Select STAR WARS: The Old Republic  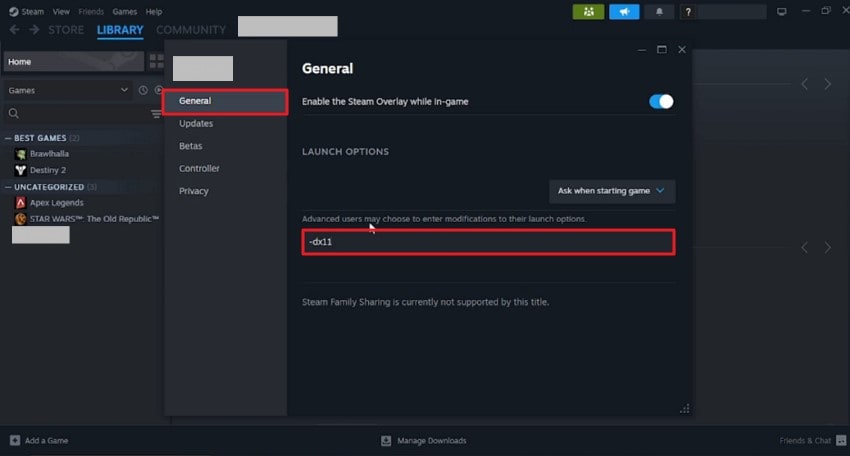(94, 219)
